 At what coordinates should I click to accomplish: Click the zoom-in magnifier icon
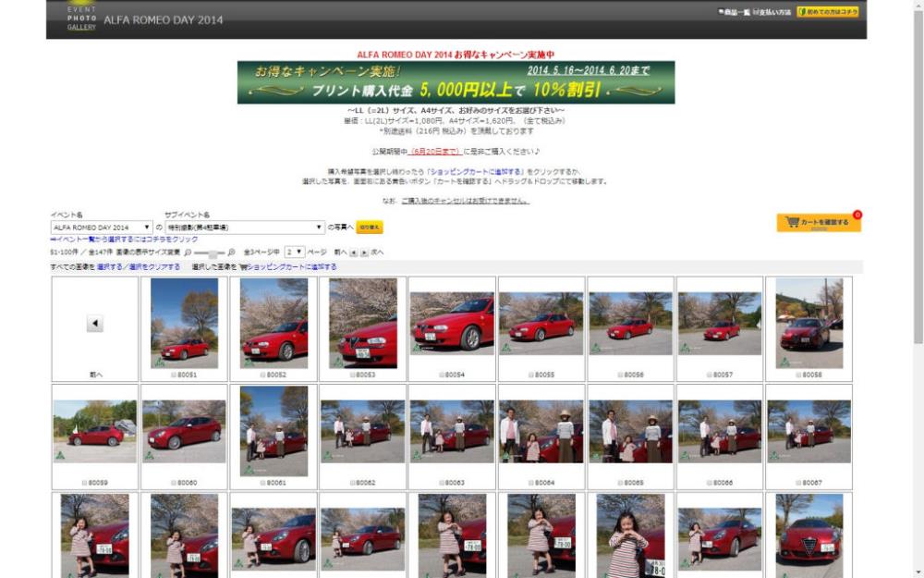pos(232,252)
